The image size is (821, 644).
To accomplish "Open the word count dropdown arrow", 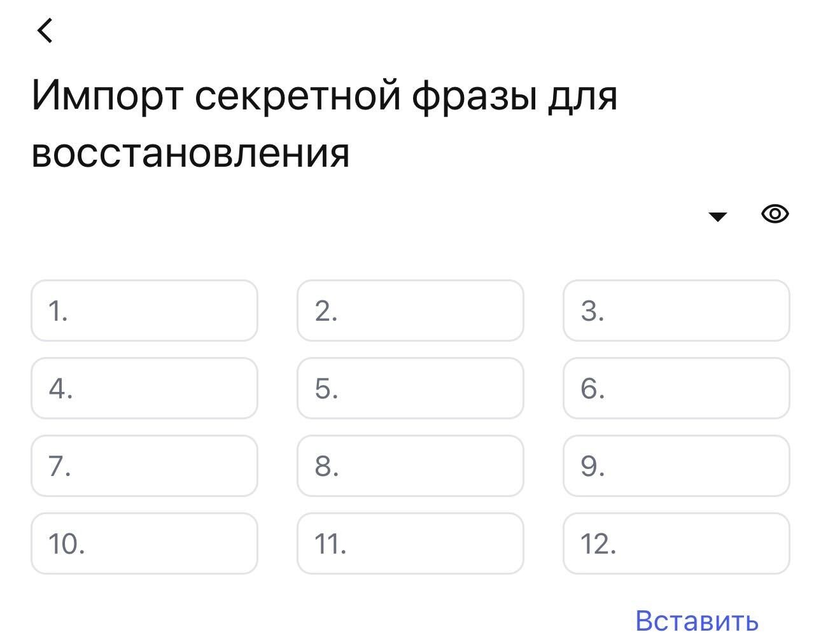I will (717, 217).
